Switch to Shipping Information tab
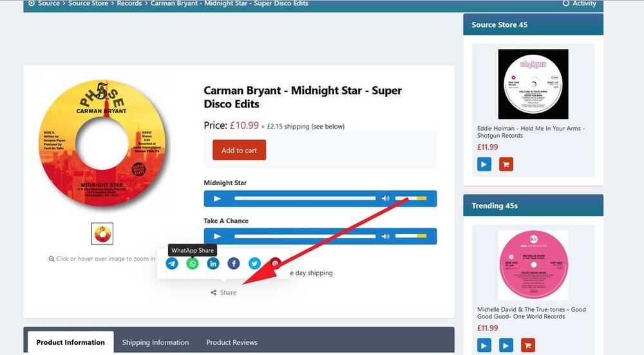This screenshot has height=355, width=644. [155, 342]
